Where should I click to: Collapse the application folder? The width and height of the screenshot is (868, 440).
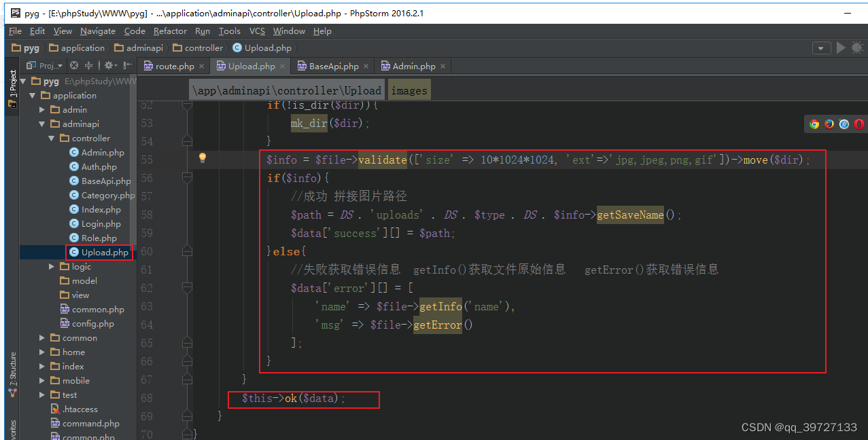pyautogui.click(x=33, y=95)
